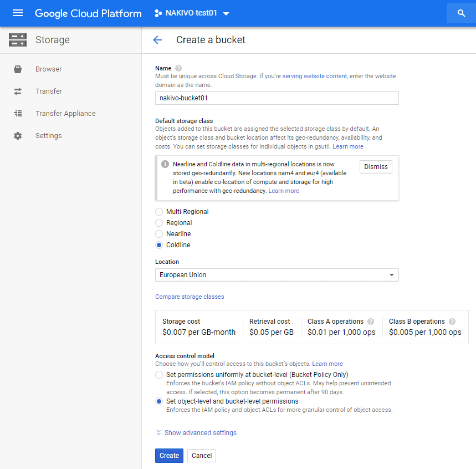Click the Class A operations help icon
The image size is (476, 469).
(371, 322)
